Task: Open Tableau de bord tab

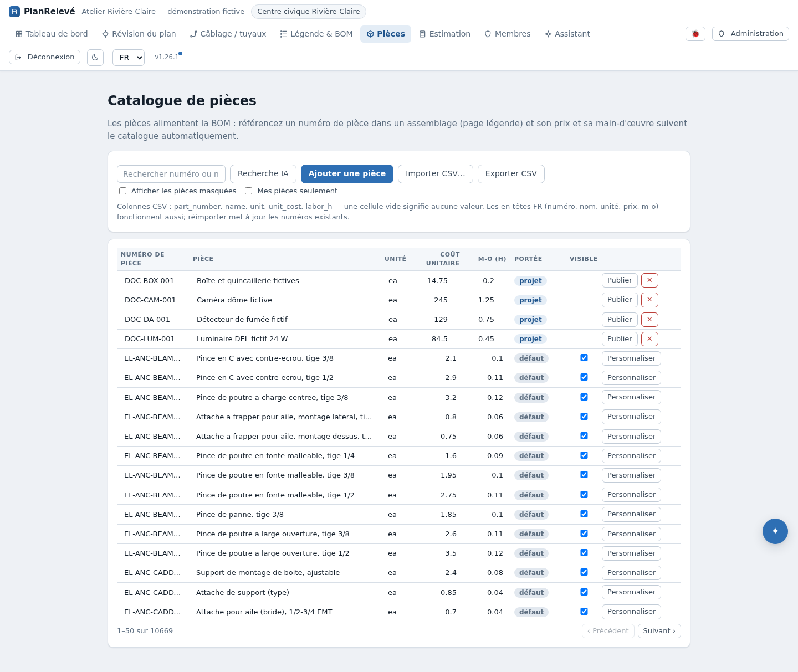Action: click(x=52, y=34)
